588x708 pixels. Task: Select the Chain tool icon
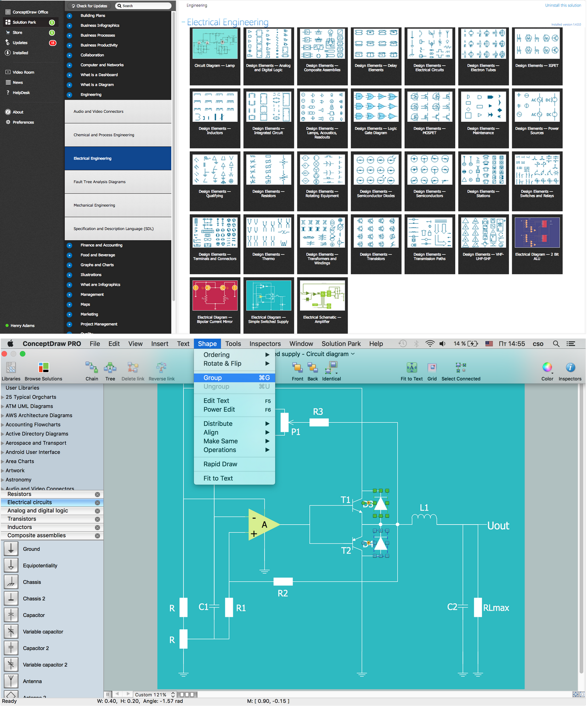coord(91,368)
